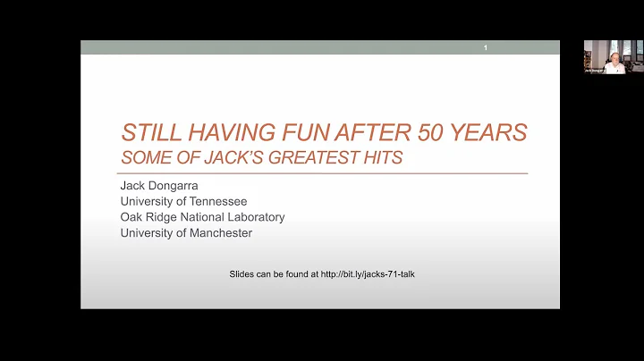Click the speaker's webcam video thumbnail

tap(614, 57)
